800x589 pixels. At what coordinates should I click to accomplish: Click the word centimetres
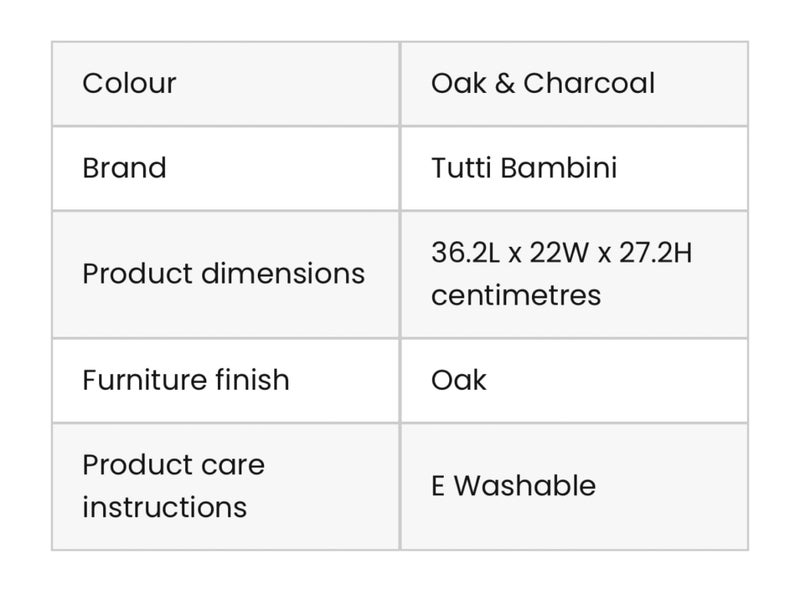[x=516, y=295]
